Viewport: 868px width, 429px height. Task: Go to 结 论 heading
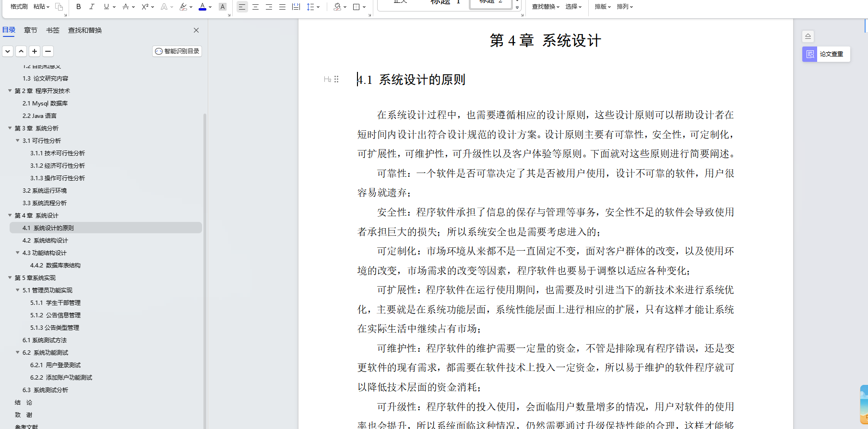tap(24, 402)
